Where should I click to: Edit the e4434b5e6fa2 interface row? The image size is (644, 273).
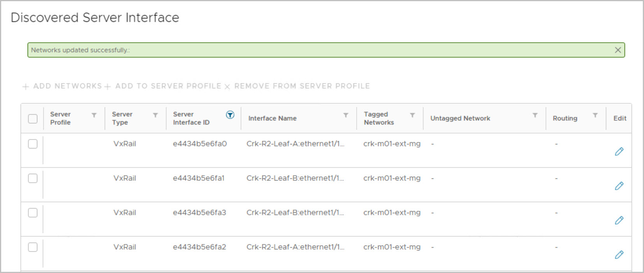click(619, 255)
